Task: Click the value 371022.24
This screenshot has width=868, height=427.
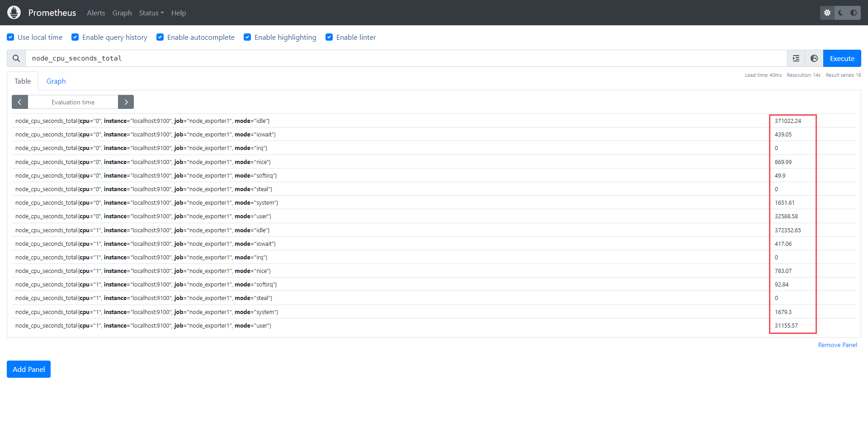Action: (x=788, y=121)
